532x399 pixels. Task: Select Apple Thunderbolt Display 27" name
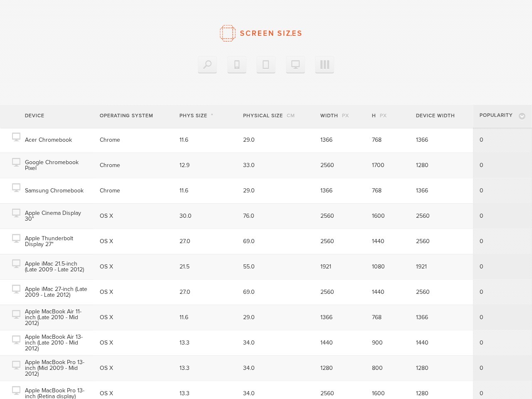pos(49,241)
